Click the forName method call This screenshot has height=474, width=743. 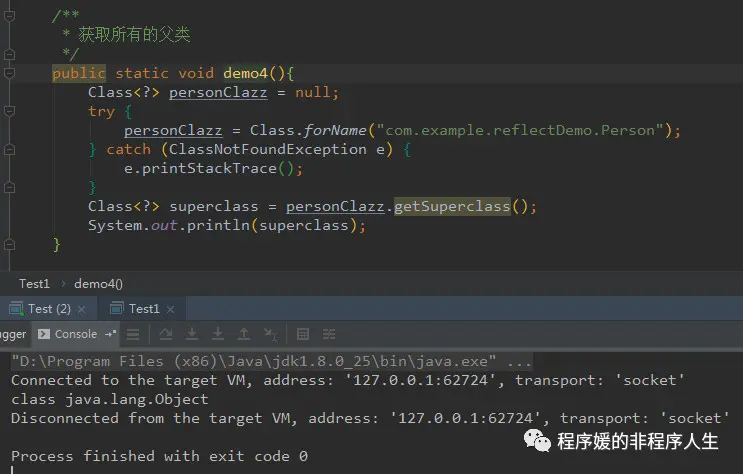(x=335, y=130)
